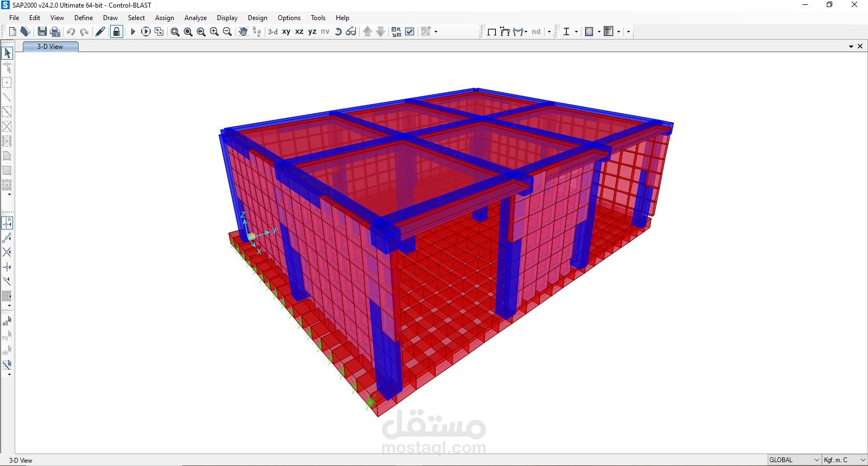This screenshot has height=466, width=868.
Task: Expand grid table icon dropdown
Action: pyautogui.click(x=618, y=31)
